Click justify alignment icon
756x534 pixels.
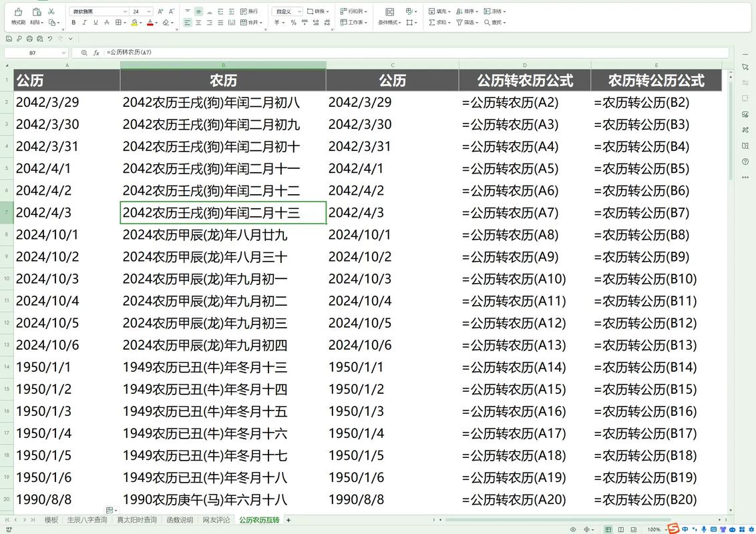tap(220, 22)
